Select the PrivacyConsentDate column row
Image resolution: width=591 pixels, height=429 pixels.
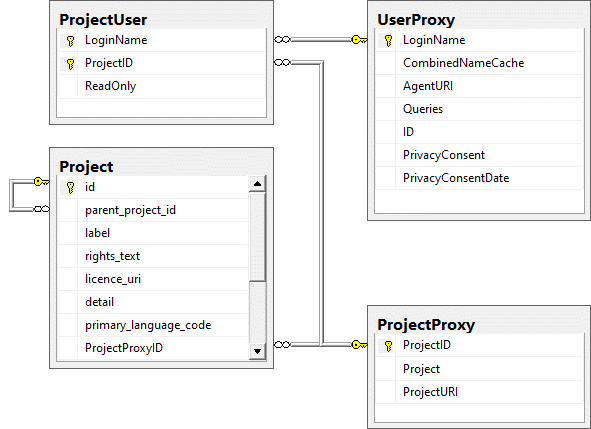click(479, 178)
